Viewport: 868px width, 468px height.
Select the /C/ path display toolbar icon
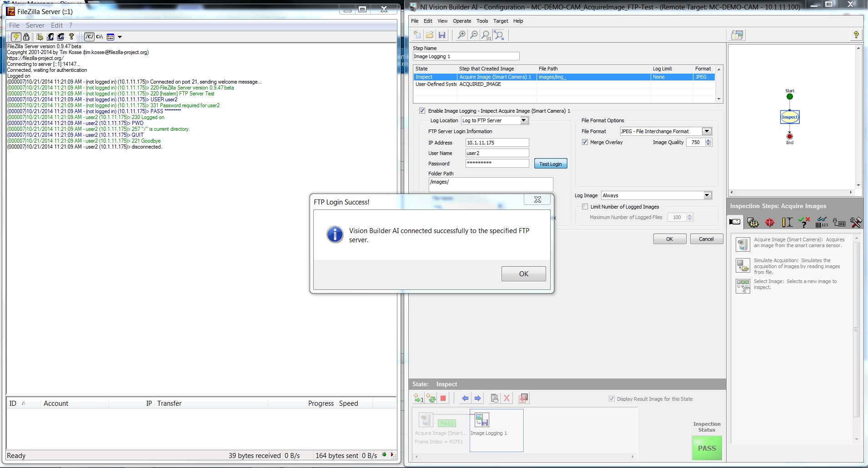tap(90, 37)
